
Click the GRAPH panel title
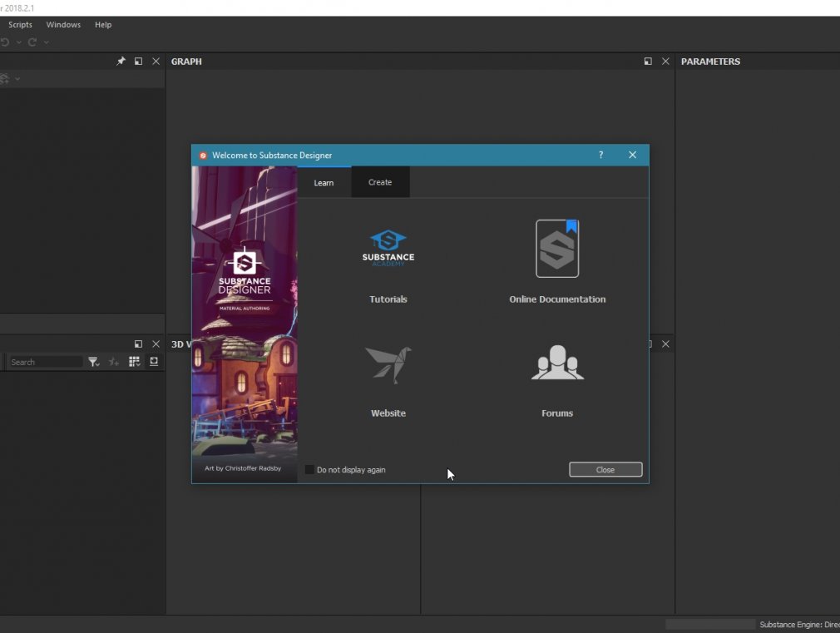tap(186, 62)
